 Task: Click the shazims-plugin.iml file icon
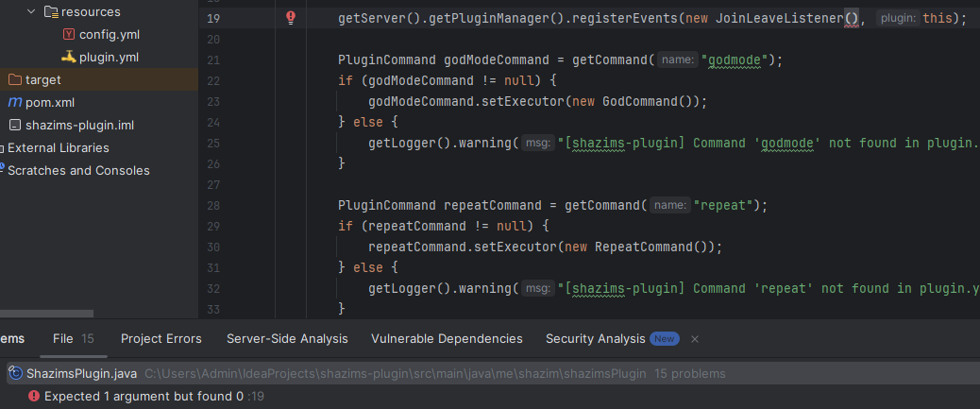15,126
